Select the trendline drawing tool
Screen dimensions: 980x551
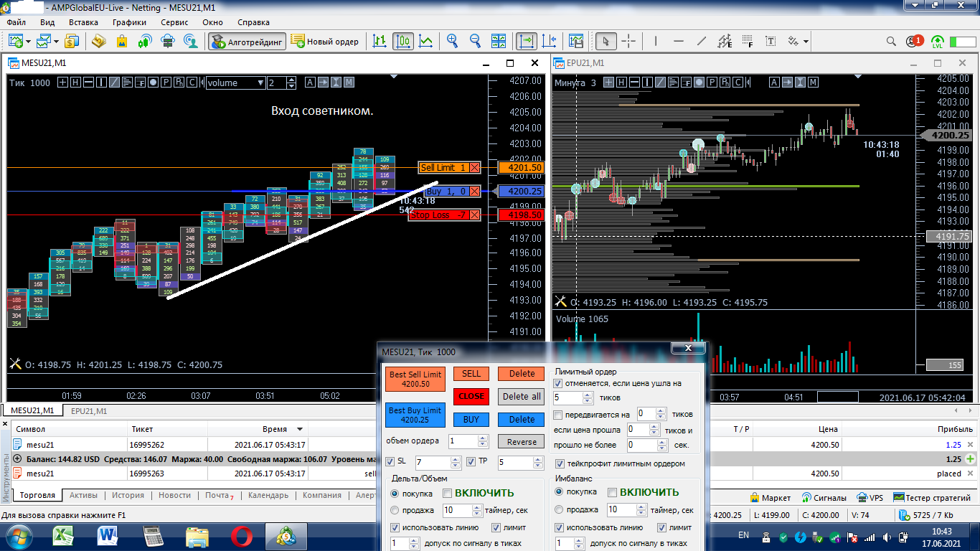tap(702, 41)
